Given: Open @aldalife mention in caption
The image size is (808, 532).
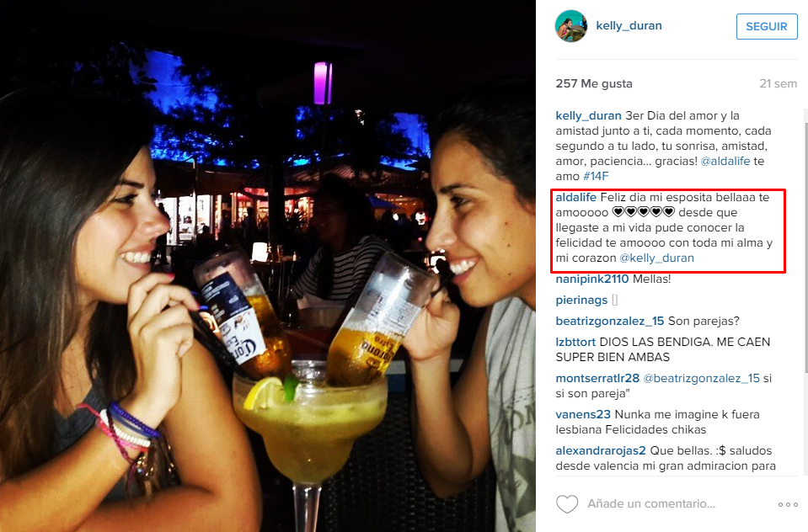Looking at the screenshot, I should [725, 161].
